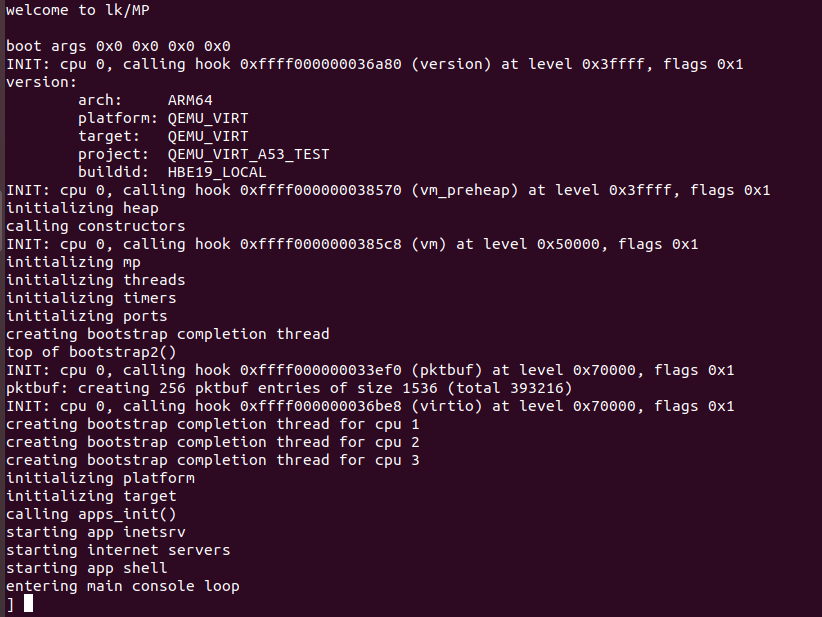Image resolution: width=822 pixels, height=617 pixels.
Task: Click the 'initializing mp' line
Action: 73,262
